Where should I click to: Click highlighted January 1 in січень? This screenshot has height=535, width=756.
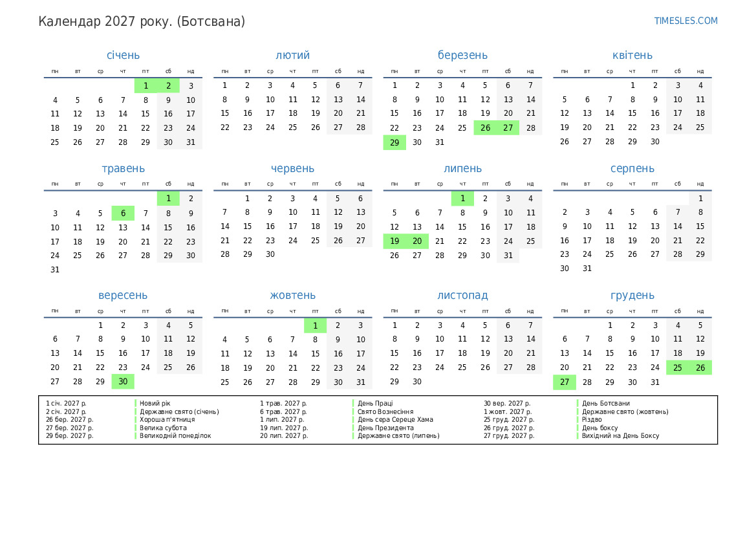146,86
